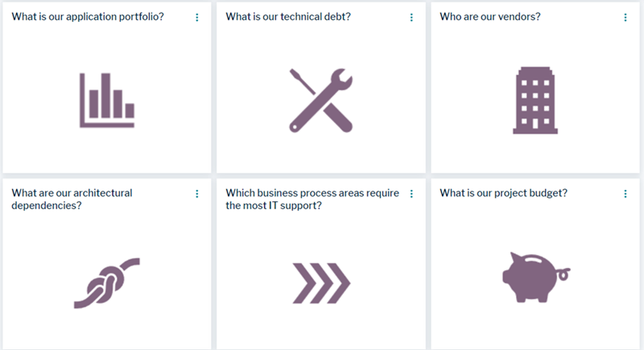This screenshot has height=350, width=644.
Task: Open options menu for project budget card
Action: click(625, 194)
